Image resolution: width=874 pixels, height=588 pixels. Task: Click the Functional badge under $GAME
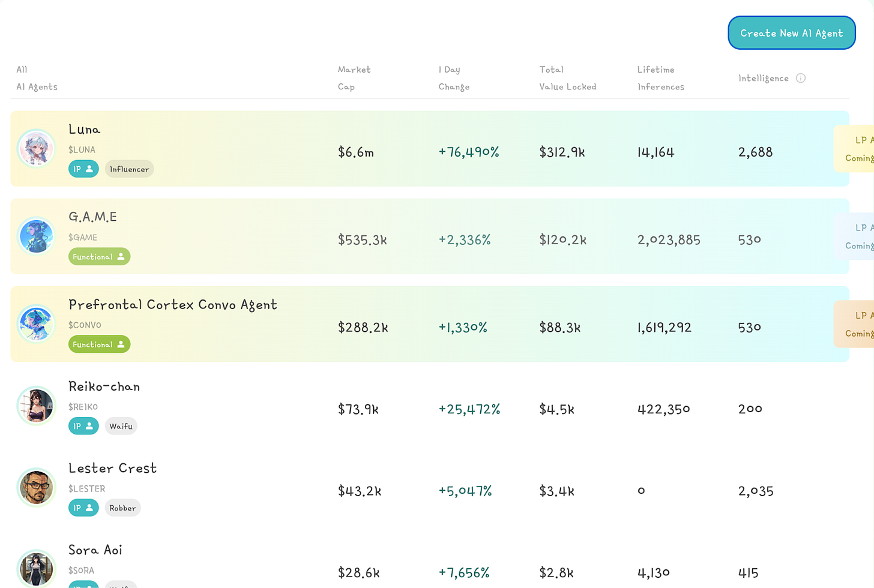pyautogui.click(x=99, y=257)
